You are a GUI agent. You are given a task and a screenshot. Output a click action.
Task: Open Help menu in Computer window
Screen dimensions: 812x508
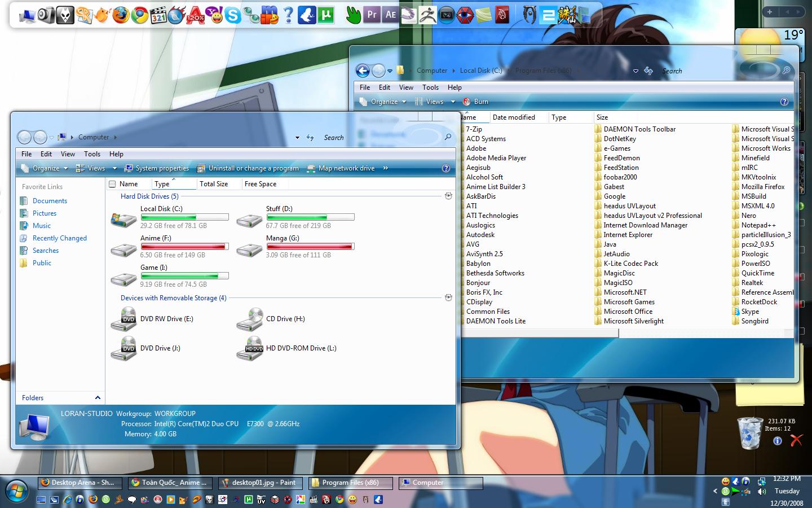[x=116, y=154]
